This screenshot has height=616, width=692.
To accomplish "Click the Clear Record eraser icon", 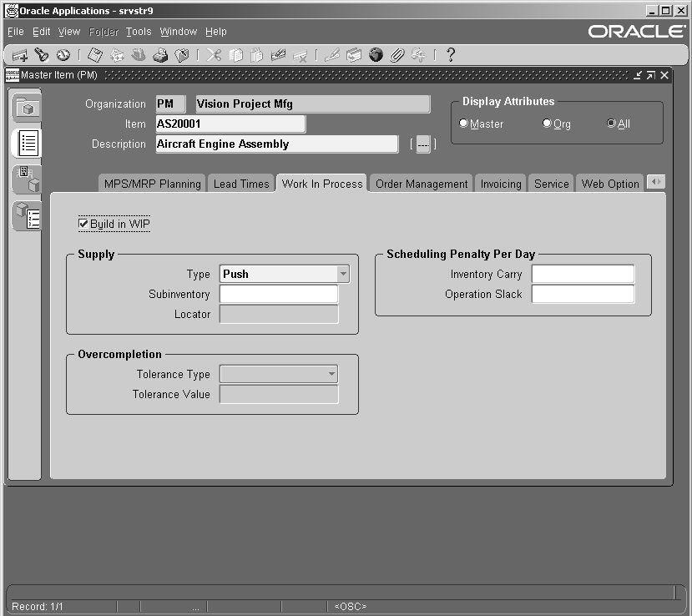I will [279, 55].
